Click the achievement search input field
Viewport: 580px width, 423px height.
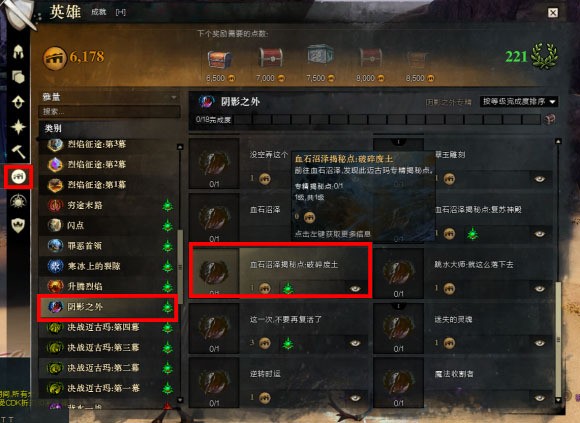tap(109, 111)
